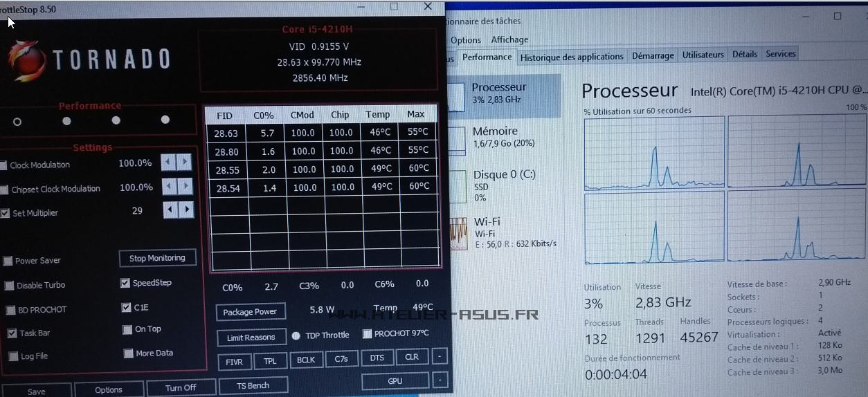Click Package Power button
This screenshot has height=397, width=868.
(250, 312)
